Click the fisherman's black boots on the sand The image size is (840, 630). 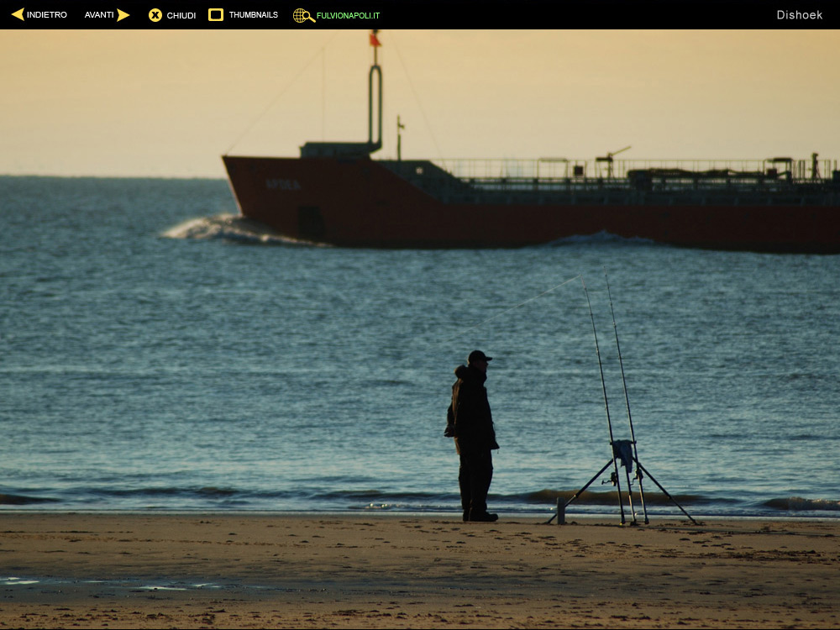point(480,515)
